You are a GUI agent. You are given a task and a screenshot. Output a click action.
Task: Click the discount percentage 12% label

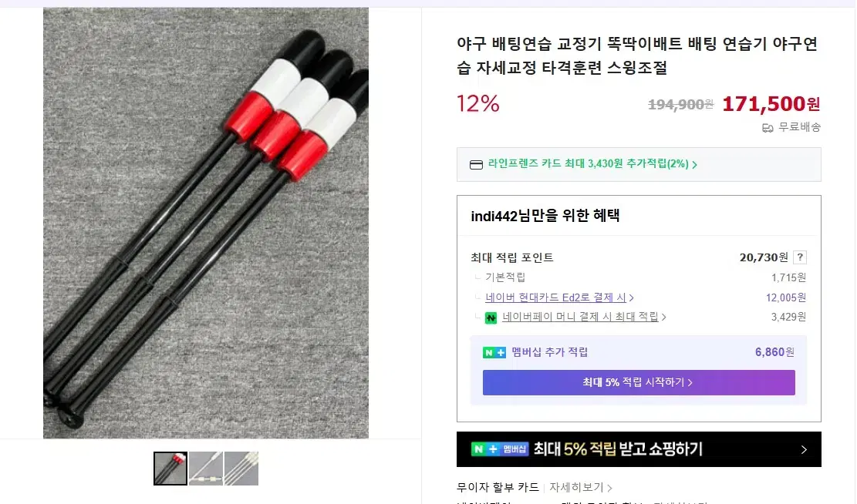click(x=477, y=103)
